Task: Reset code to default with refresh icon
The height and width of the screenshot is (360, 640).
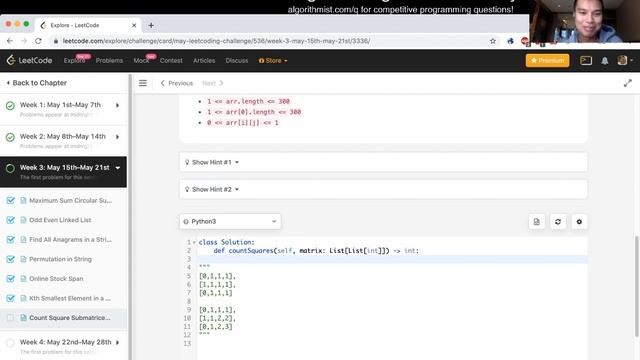Action: 558,222
